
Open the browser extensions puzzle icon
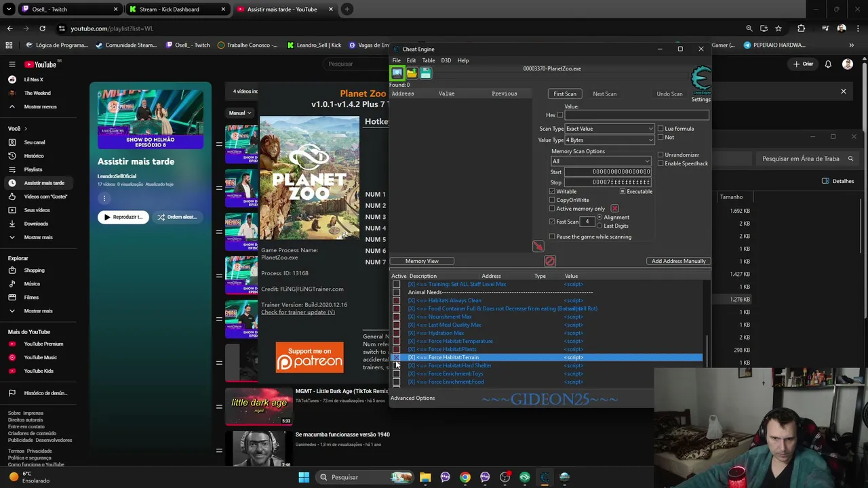click(802, 28)
